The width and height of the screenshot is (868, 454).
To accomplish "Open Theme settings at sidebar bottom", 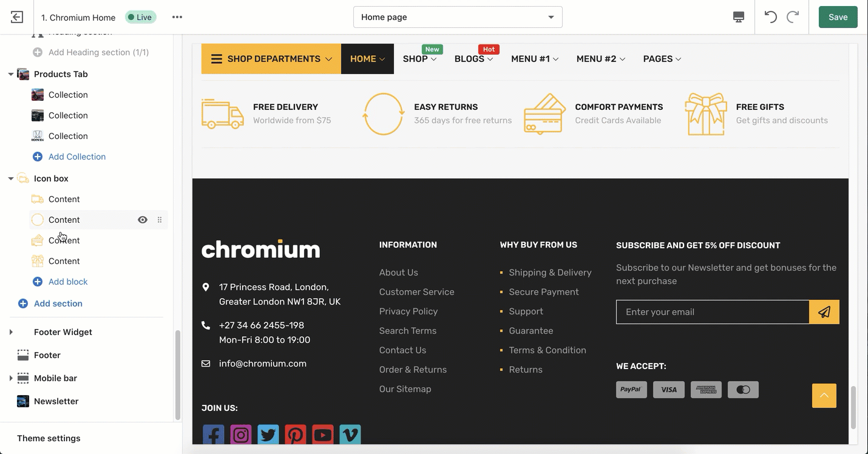I will click(49, 438).
